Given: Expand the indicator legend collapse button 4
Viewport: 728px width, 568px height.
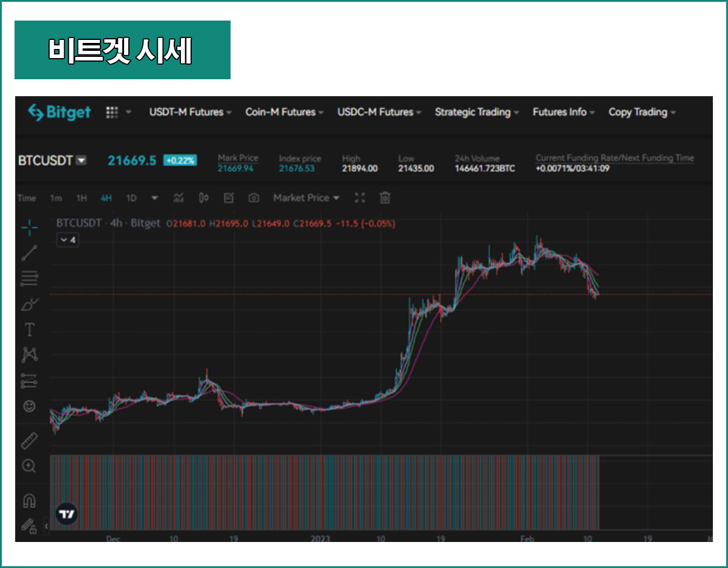Looking at the screenshot, I should point(67,240).
